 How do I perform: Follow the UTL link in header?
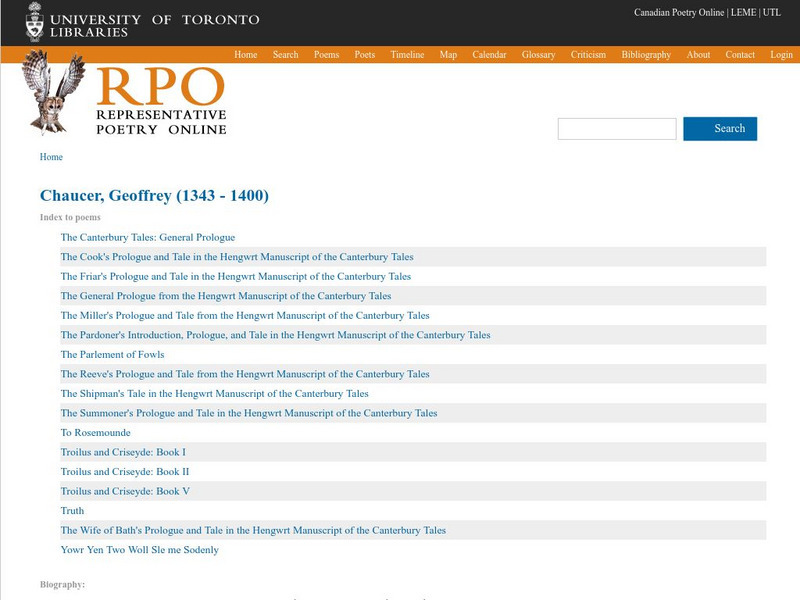coord(771,12)
